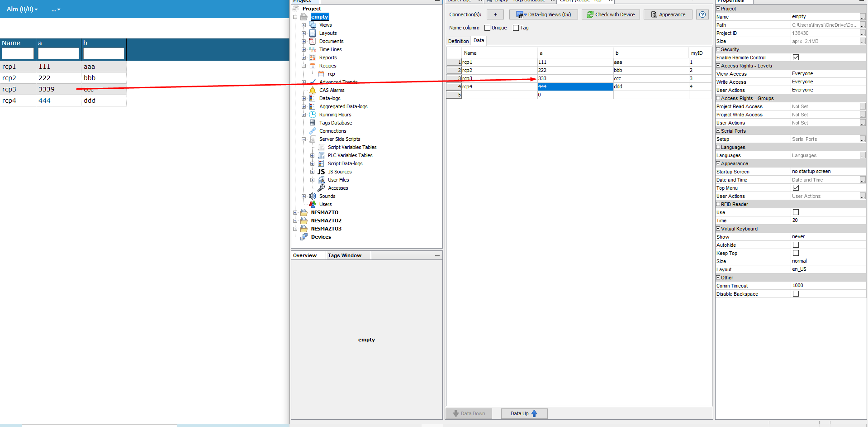868x427 pixels.
Task: Click the Server Side Scripts icon
Action: (313, 139)
